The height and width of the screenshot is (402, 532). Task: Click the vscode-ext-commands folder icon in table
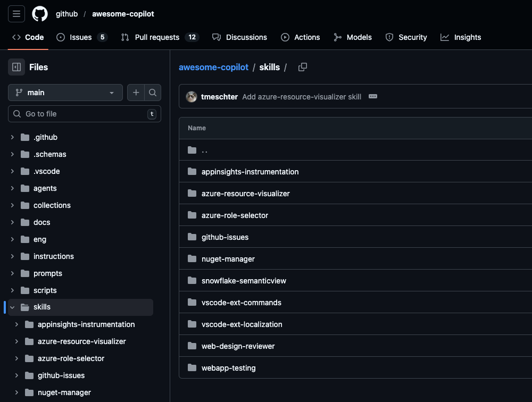192,302
